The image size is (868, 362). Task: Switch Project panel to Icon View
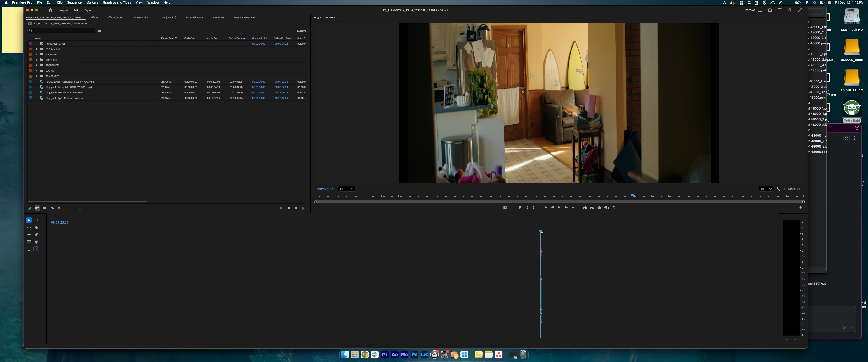45,208
